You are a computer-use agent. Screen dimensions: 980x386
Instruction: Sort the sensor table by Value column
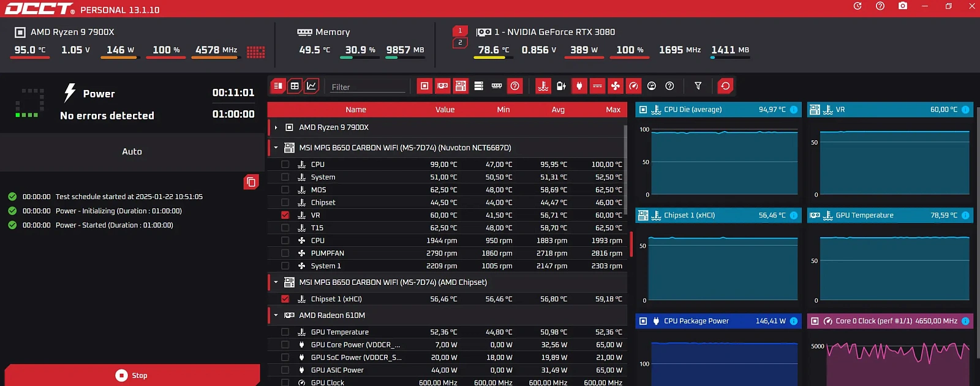tap(445, 110)
